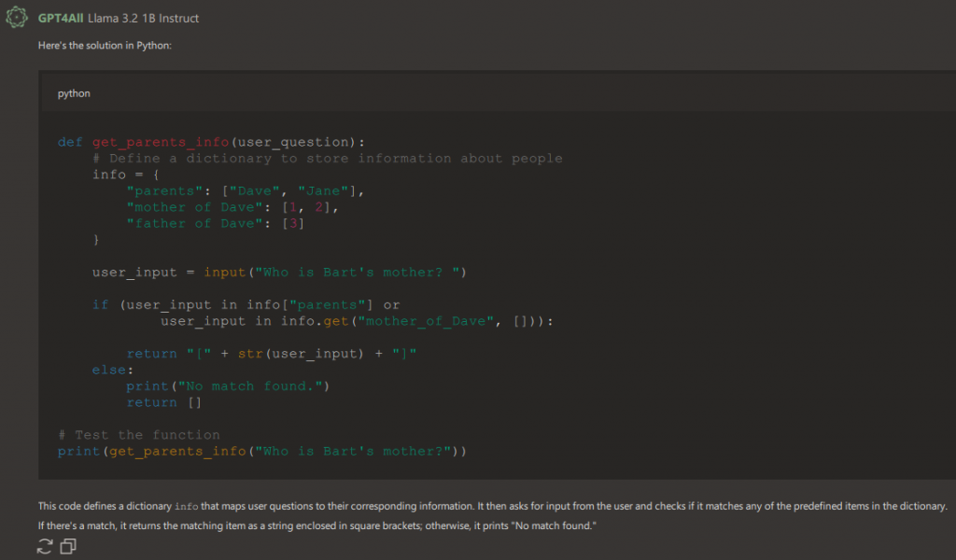Click the inline 'info' code word in explanation

(x=186, y=507)
